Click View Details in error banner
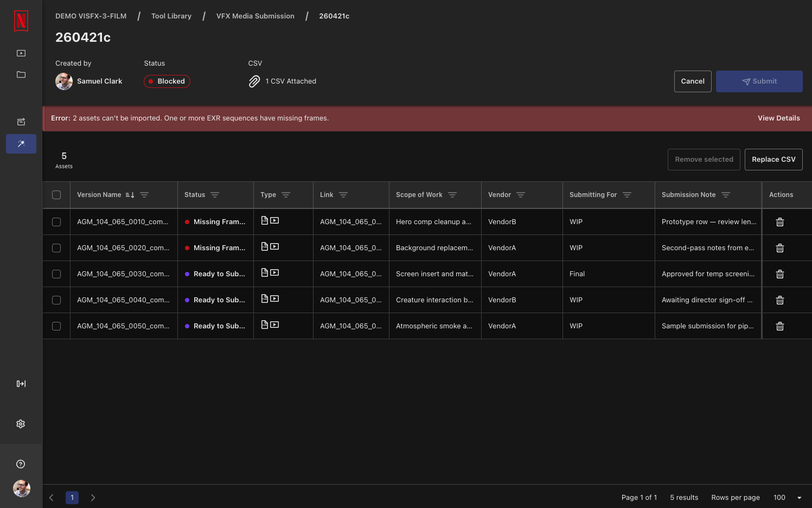 click(x=779, y=118)
